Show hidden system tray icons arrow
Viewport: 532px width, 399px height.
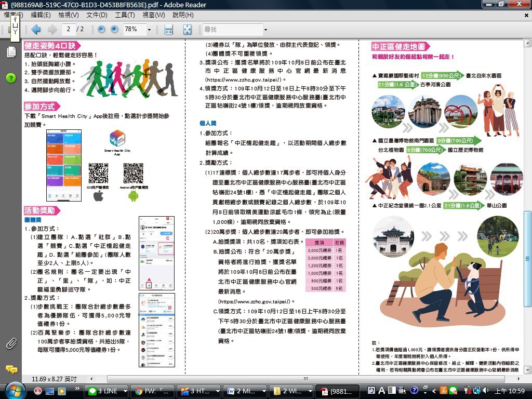point(434,391)
